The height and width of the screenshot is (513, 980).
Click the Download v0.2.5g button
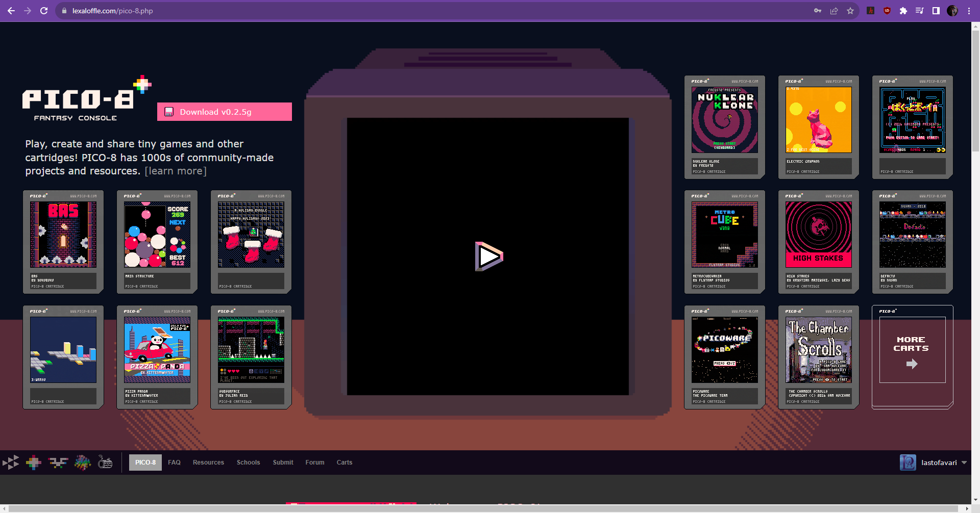coord(225,112)
